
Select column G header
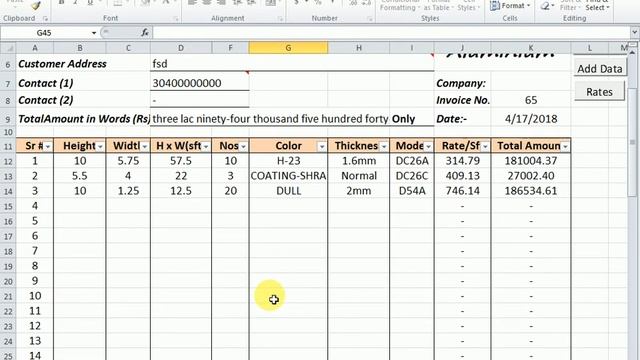pyautogui.click(x=288, y=48)
